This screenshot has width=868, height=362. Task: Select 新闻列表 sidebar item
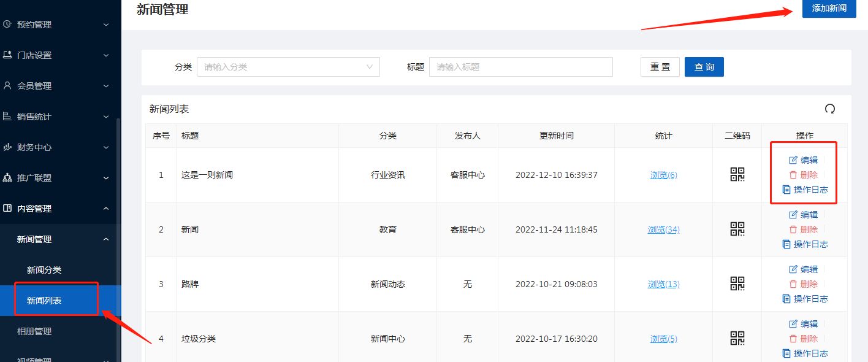point(44,301)
